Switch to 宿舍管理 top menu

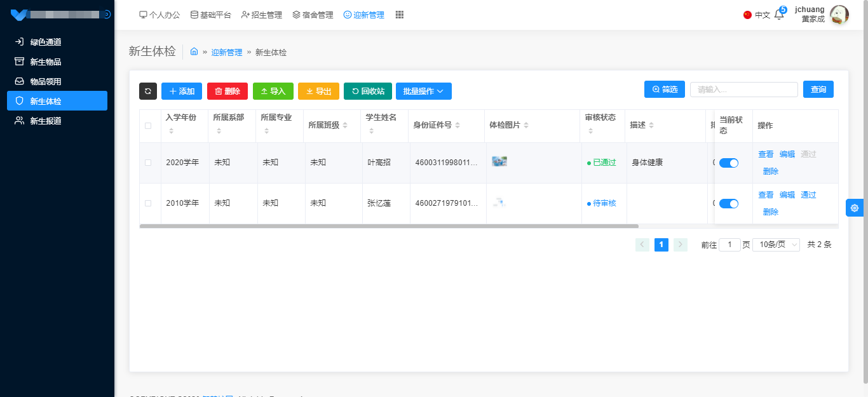pyautogui.click(x=313, y=15)
